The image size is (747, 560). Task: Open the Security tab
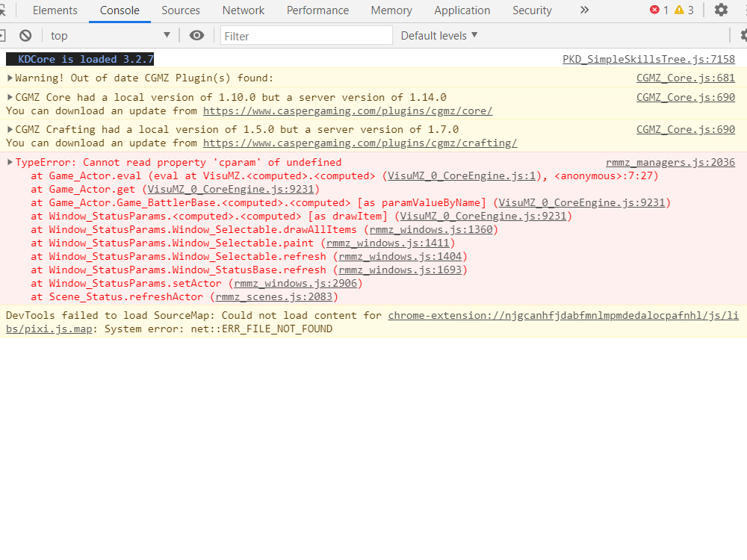pos(532,10)
